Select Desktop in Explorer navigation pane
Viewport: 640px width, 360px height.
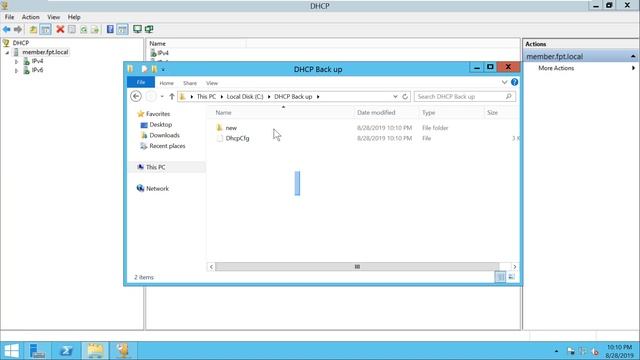tap(160, 124)
